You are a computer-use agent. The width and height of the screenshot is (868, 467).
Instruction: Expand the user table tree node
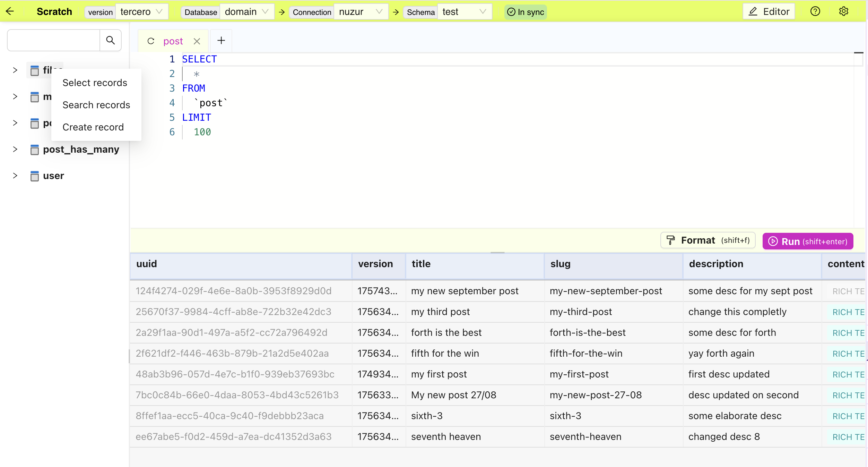(15, 176)
